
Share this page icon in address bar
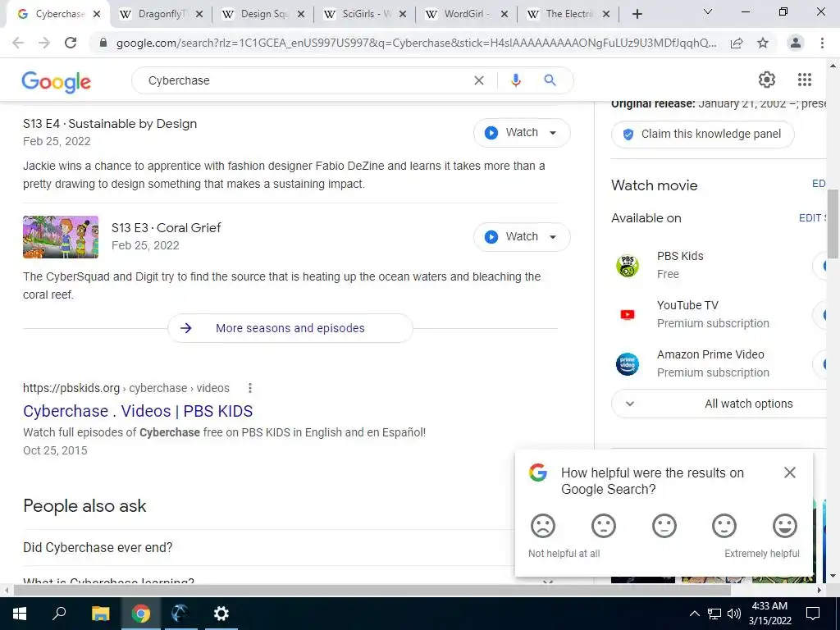coord(737,43)
